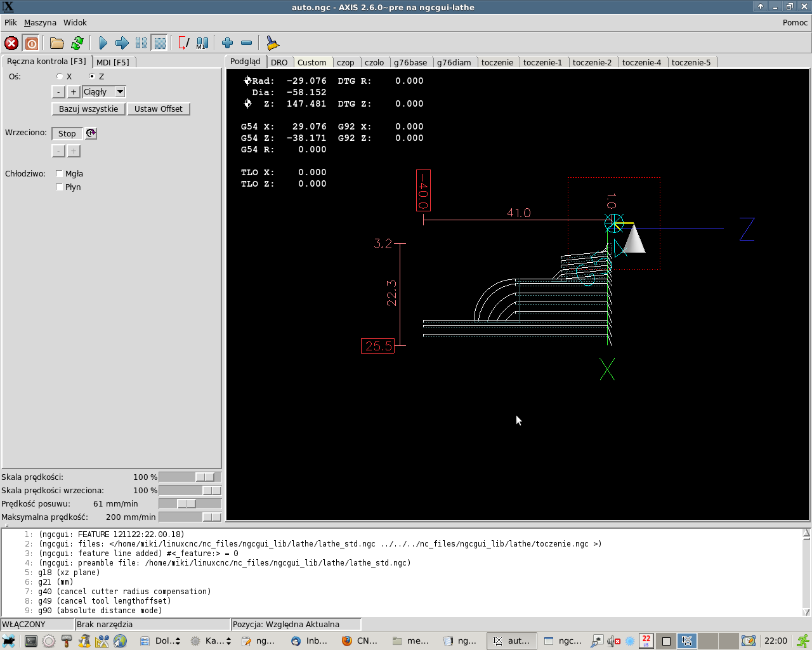Open the toczenie-2 tab
The height and width of the screenshot is (650, 812).
(593, 62)
